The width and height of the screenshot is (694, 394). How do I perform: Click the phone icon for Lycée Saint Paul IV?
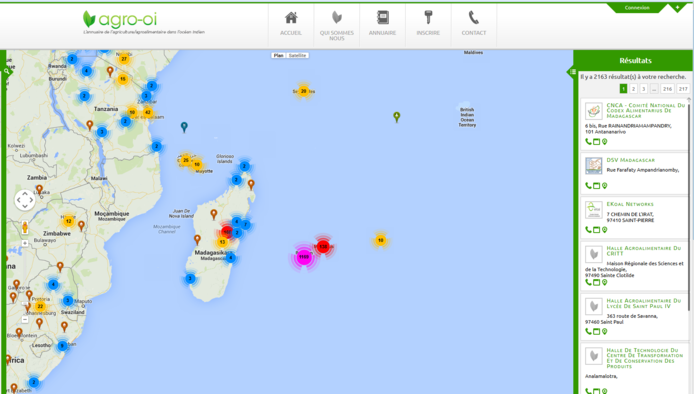click(588, 331)
